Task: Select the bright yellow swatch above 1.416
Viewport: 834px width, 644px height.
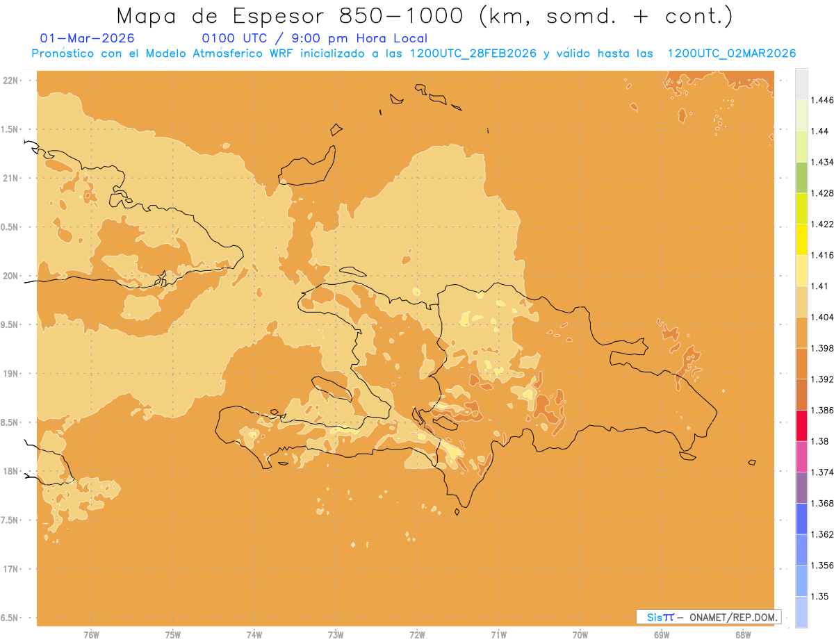Action: click(x=801, y=240)
